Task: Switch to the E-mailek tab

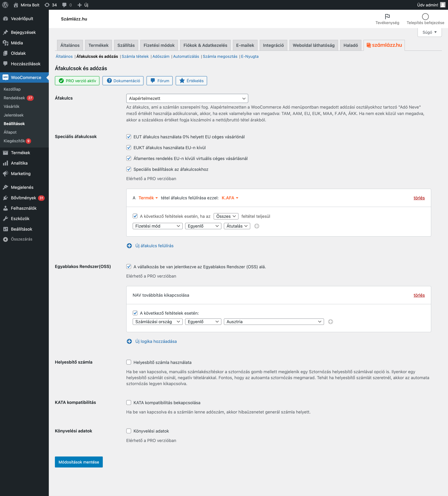Action: coord(245,45)
